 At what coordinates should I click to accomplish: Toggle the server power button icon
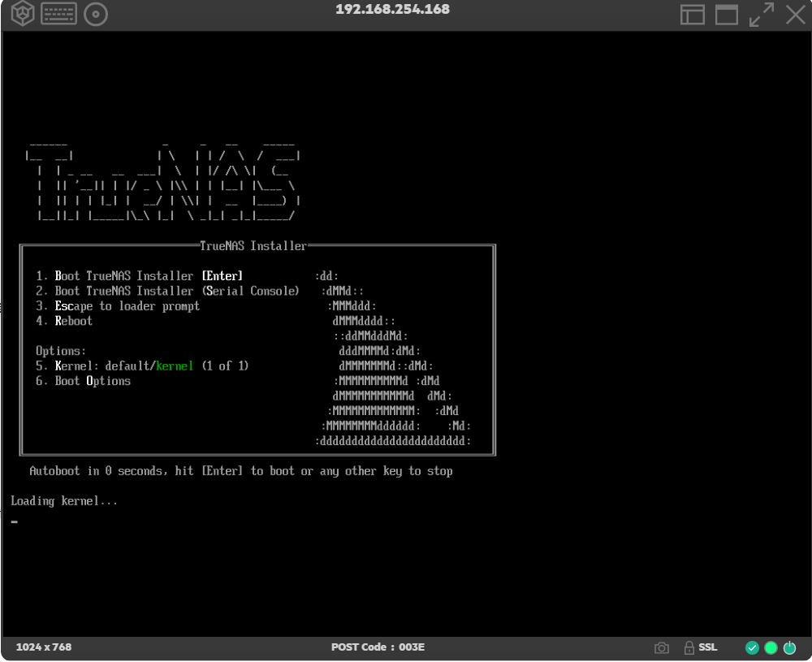[789, 648]
